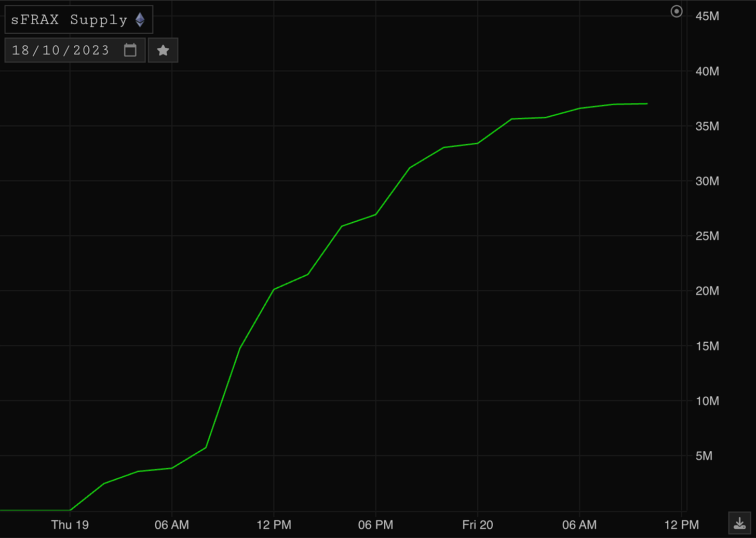Click the last 12 PM label at the right
Image resolution: width=756 pixels, height=538 pixels.
(x=681, y=524)
